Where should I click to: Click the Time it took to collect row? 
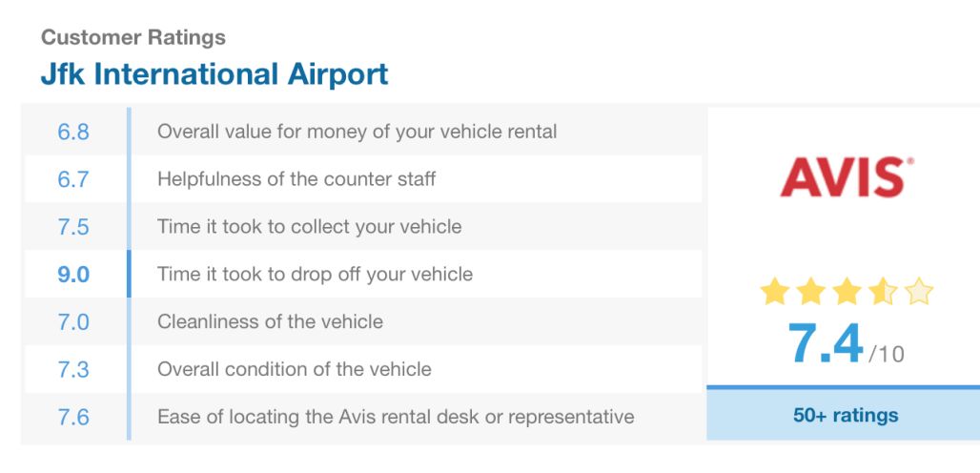pos(363,226)
